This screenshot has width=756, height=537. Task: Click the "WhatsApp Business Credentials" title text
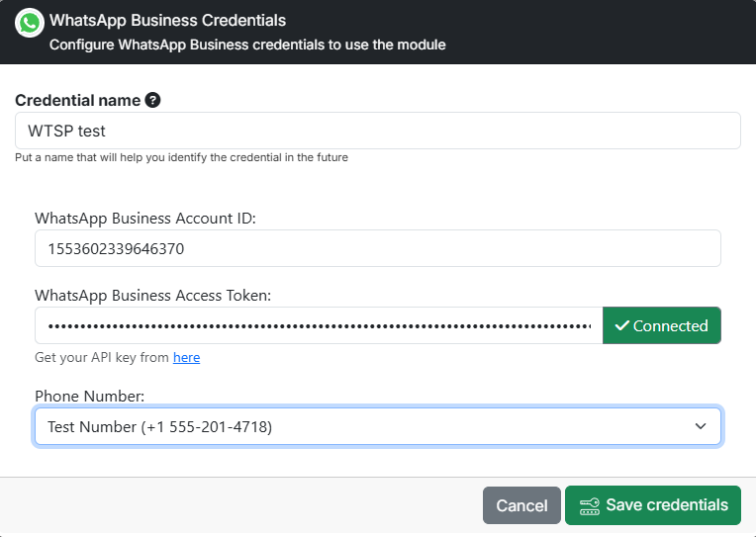[x=168, y=20]
